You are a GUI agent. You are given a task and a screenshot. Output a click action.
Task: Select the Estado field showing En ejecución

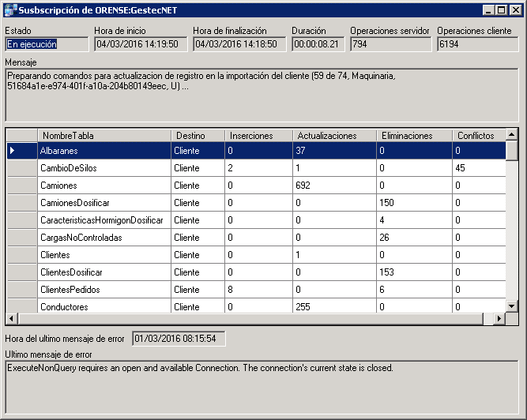(47, 44)
